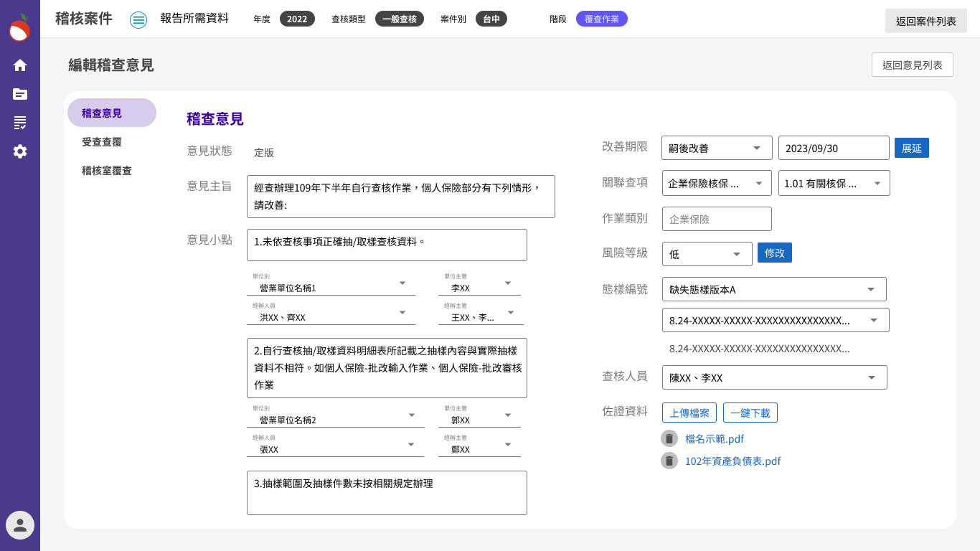Viewport: 980px width, 551px height.
Task: Click the date field showing 2023/09/30
Action: [x=832, y=148]
